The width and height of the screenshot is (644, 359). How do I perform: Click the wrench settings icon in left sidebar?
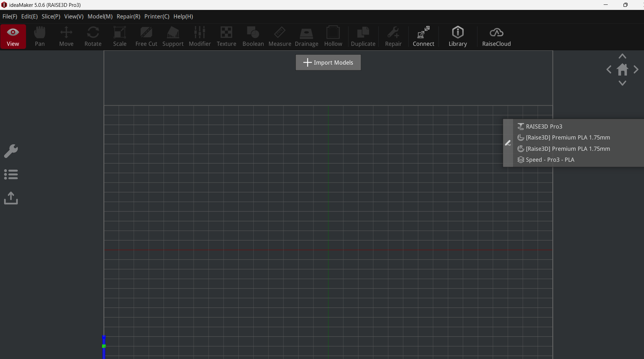[11, 151]
